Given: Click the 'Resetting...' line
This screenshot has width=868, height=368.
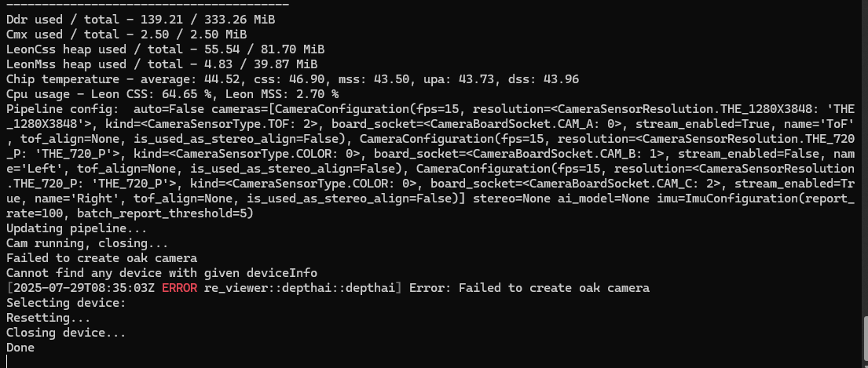Looking at the screenshot, I should [x=48, y=318].
